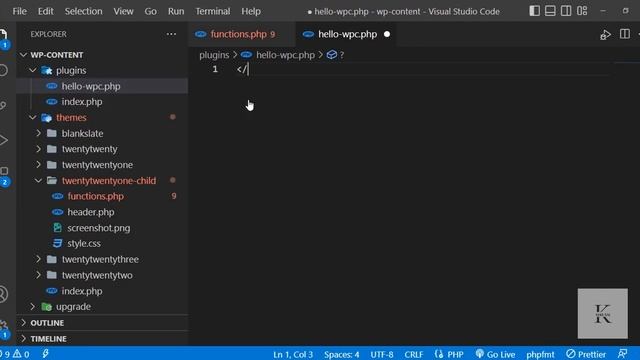Screen dimensions: 640x360
Task: Expand the OUTLINE section
Action: [23, 323]
